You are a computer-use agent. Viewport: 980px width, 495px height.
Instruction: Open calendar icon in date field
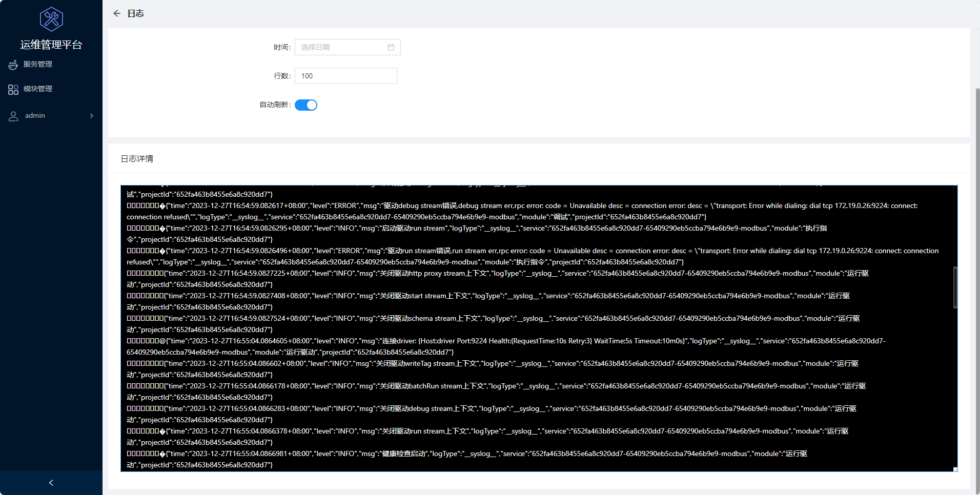coord(391,47)
